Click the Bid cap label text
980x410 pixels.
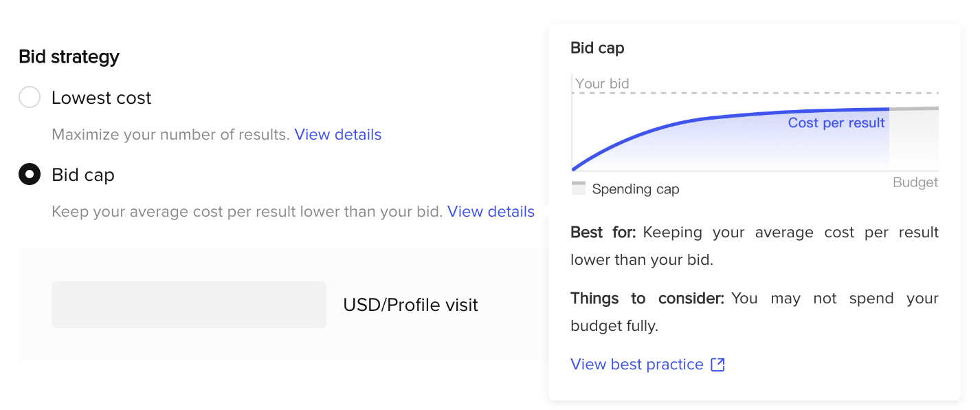point(83,175)
